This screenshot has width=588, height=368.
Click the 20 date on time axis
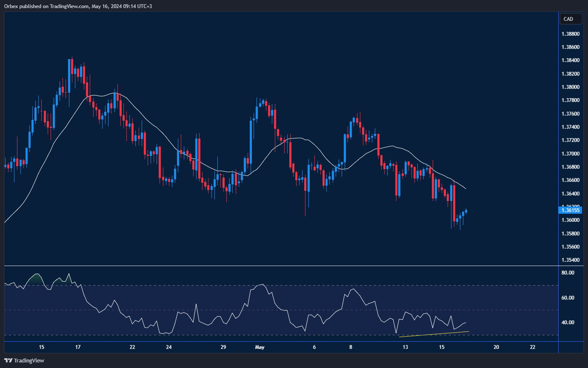tap(496, 347)
